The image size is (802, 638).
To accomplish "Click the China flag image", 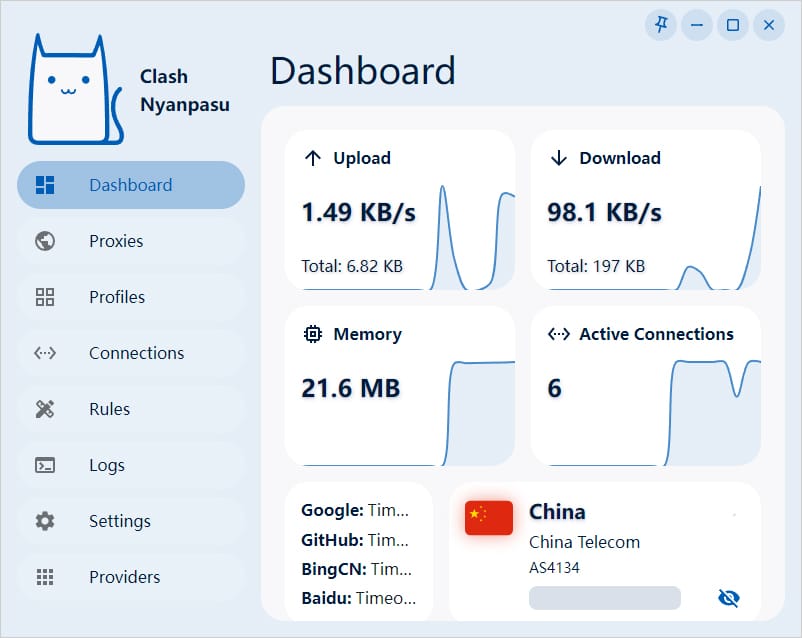I will click(x=489, y=517).
